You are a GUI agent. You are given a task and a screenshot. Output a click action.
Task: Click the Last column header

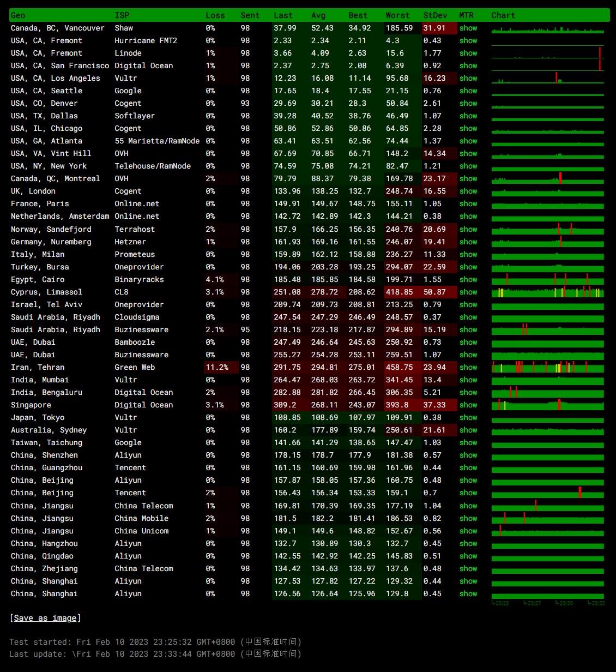point(283,15)
